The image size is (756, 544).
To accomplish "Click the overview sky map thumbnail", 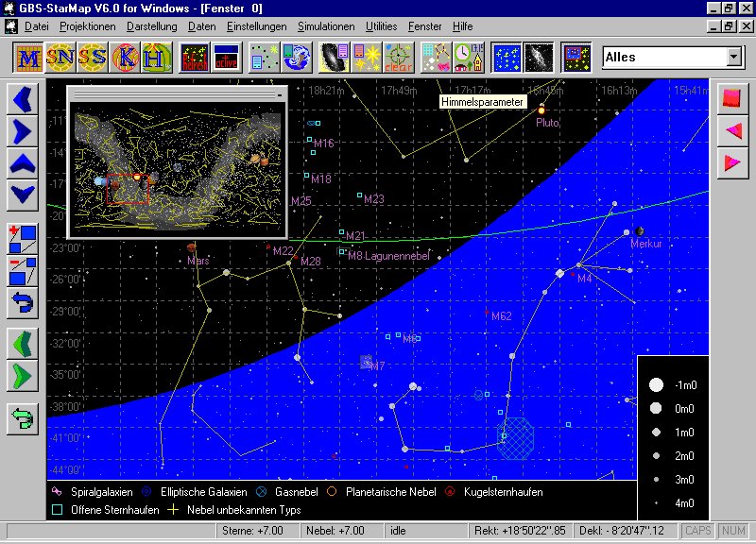I will click(x=177, y=167).
